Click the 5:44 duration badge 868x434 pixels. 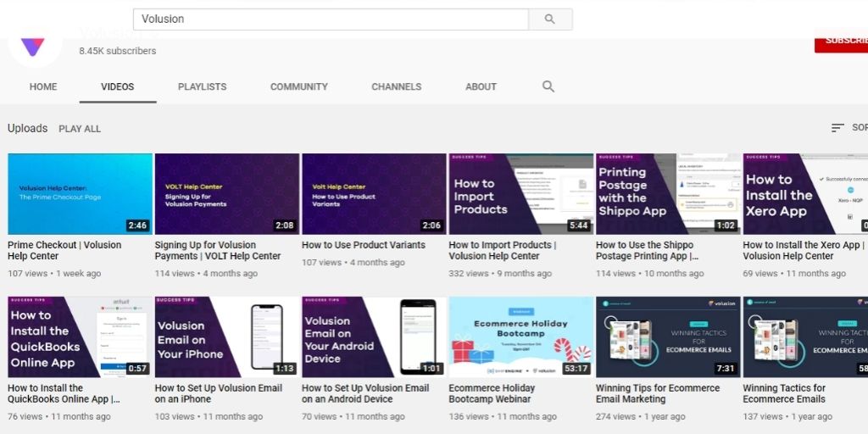point(578,225)
